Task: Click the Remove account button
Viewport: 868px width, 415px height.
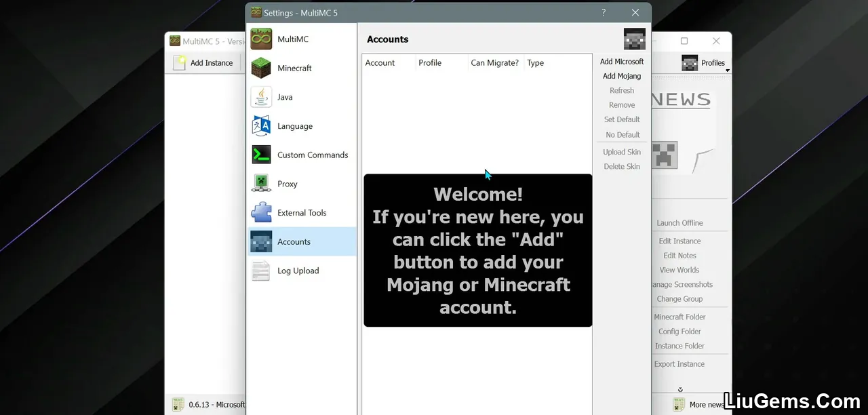Action: [x=622, y=105]
